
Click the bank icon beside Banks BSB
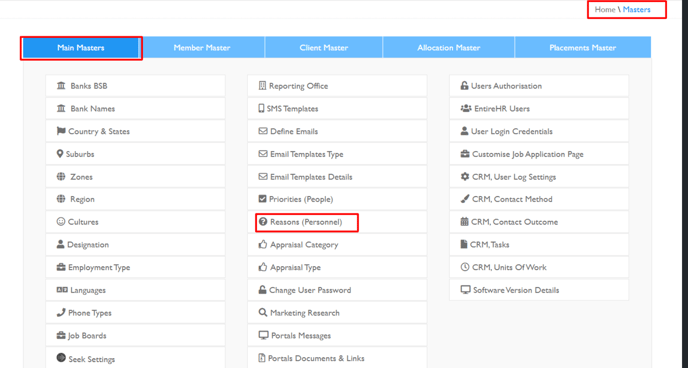click(x=61, y=86)
